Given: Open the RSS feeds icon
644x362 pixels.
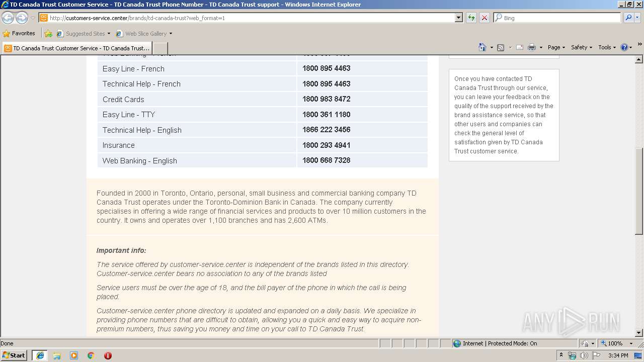Looking at the screenshot, I should pos(501,47).
